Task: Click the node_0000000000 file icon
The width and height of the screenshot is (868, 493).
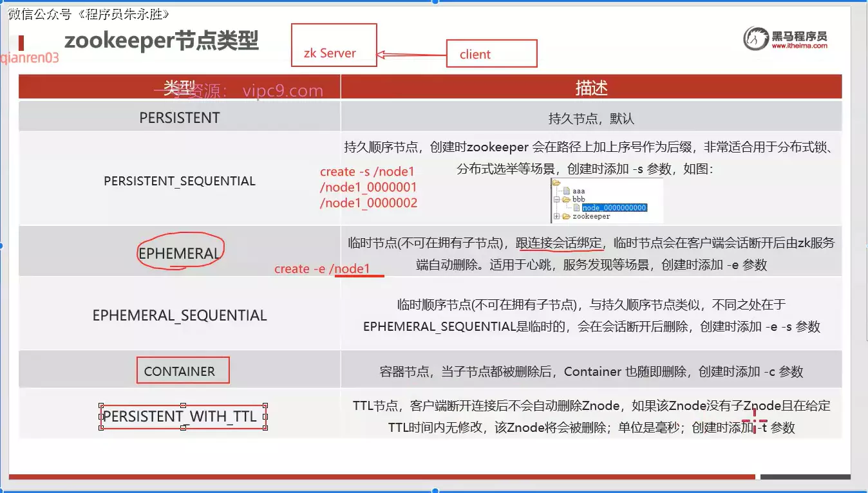Action: tap(576, 208)
